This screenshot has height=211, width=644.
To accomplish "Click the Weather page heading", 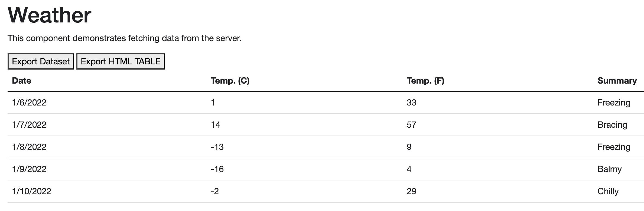I will tap(50, 15).
